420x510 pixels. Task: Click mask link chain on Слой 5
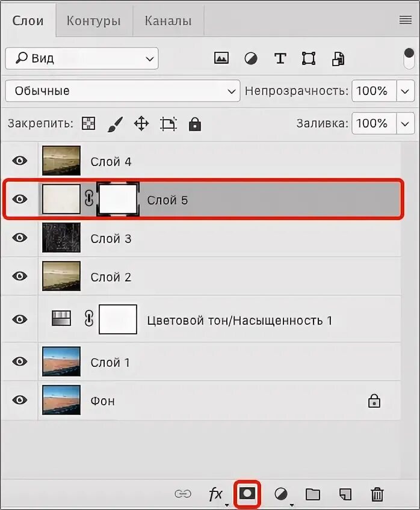(x=89, y=198)
